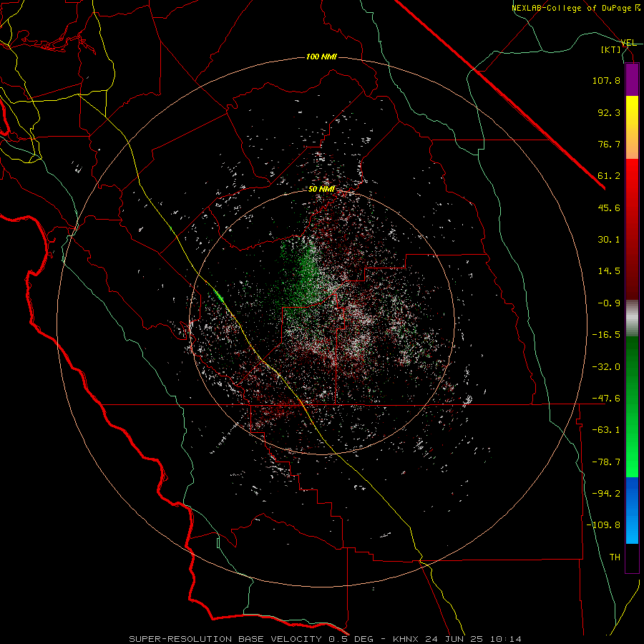644x644 pixels.
Task: Click the blue segment of the color bar
Action: point(632,510)
